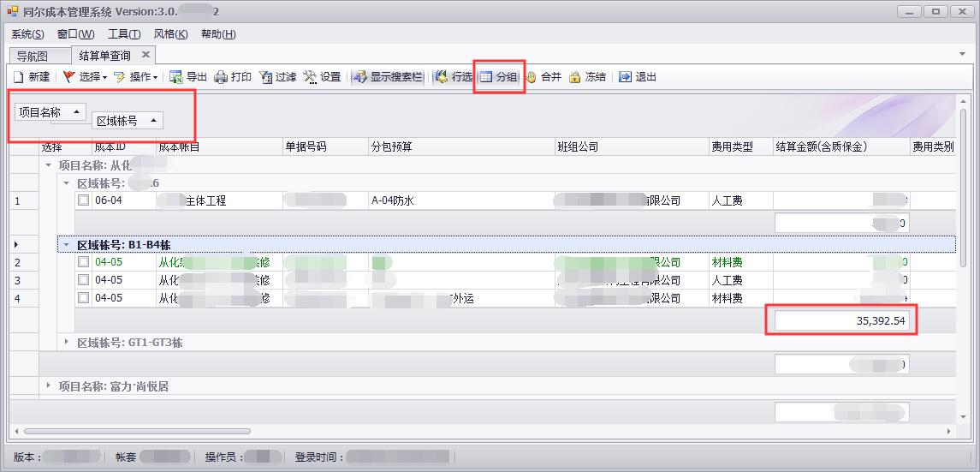Open the 选择 dropdown in the toolbar

[84, 77]
